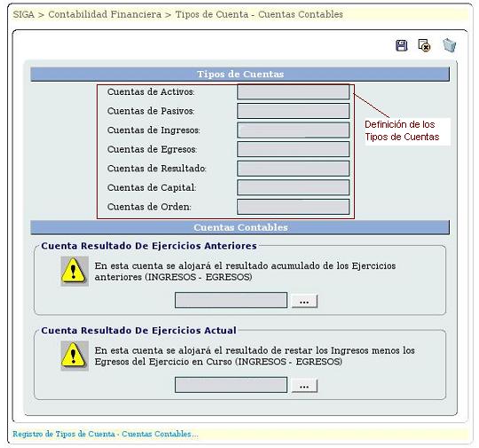
Task: Open account lookup button for Ejercicios Anteriores
Action: click(x=304, y=301)
